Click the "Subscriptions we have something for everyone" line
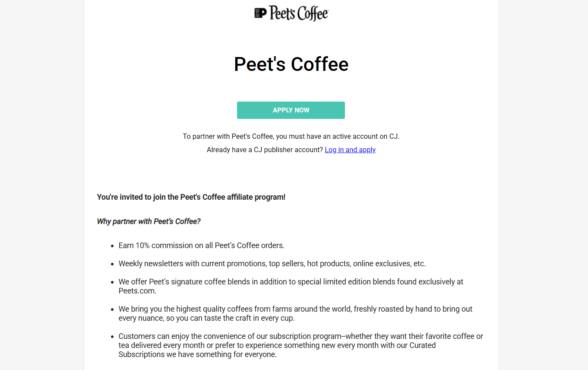The width and height of the screenshot is (588, 370). click(x=197, y=354)
